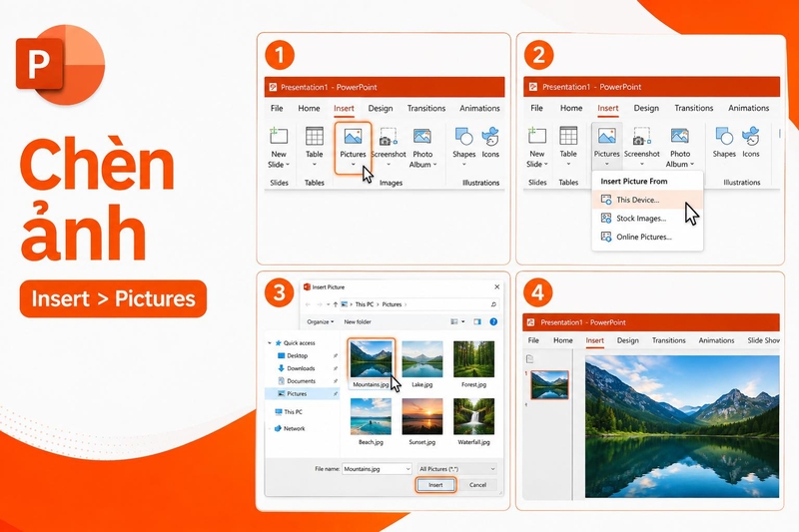Click New Slide icon in panel 2 ribbon
Viewport: 799px width, 532px height.
point(536,136)
